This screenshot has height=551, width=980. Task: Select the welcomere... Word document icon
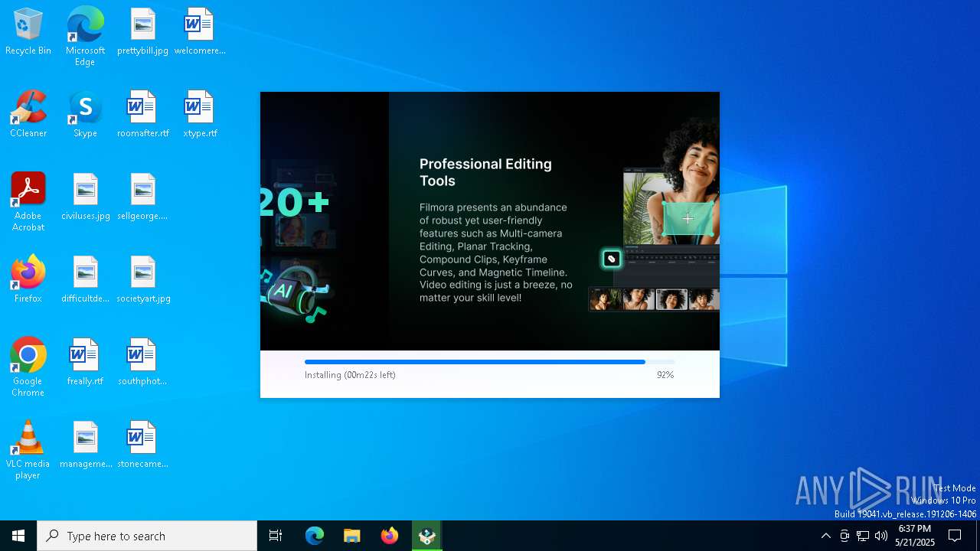tap(199, 31)
